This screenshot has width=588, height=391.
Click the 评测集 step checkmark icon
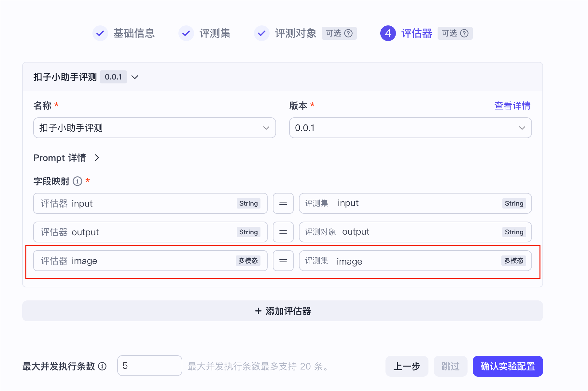pos(186,33)
